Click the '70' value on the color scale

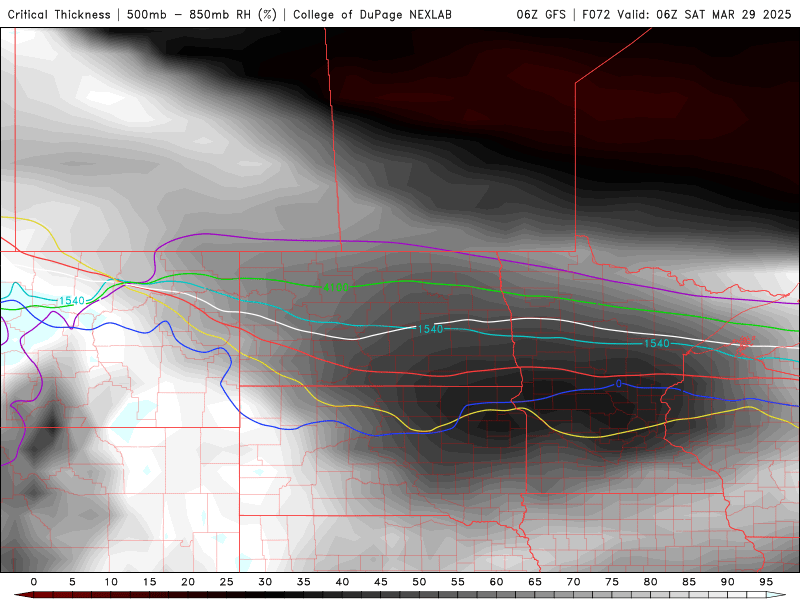click(x=573, y=582)
